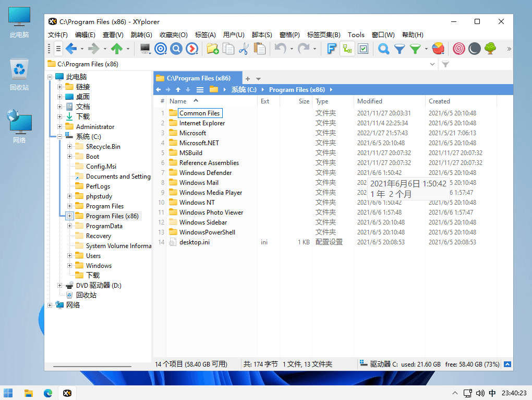
Task: Click breadcrumb bar hamburger menu icon
Action: pyautogui.click(x=200, y=90)
